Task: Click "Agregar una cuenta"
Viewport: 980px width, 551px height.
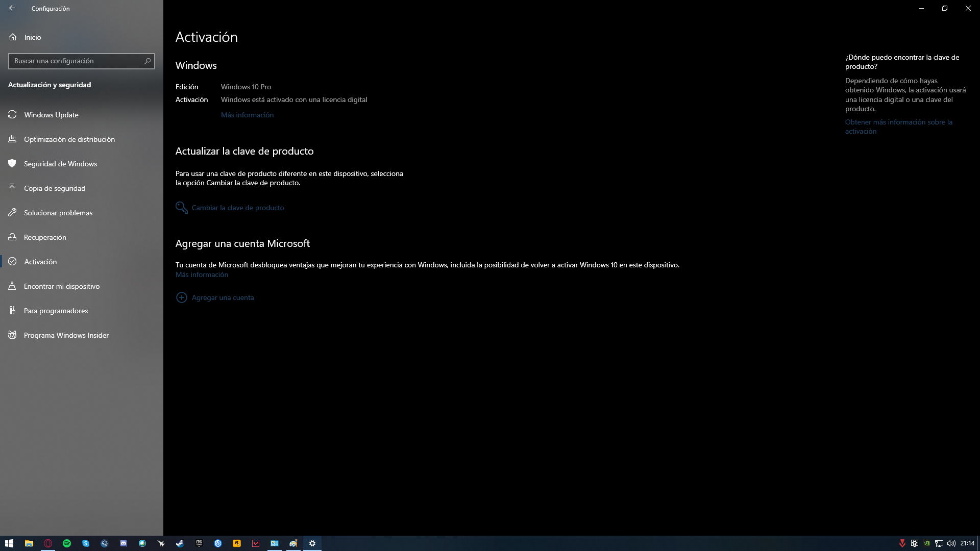Action: pos(223,297)
